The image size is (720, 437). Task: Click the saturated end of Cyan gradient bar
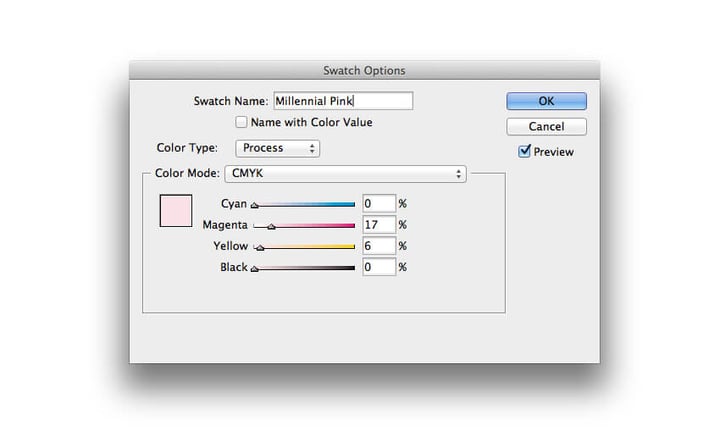click(x=350, y=204)
